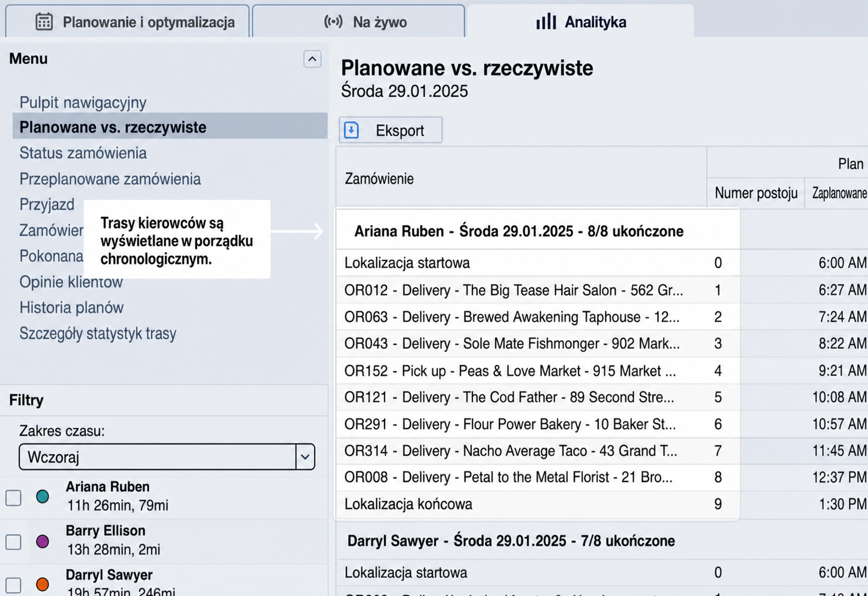Check the Darryl Sawyer driver checkbox
The height and width of the screenshot is (596, 868).
coord(14,586)
